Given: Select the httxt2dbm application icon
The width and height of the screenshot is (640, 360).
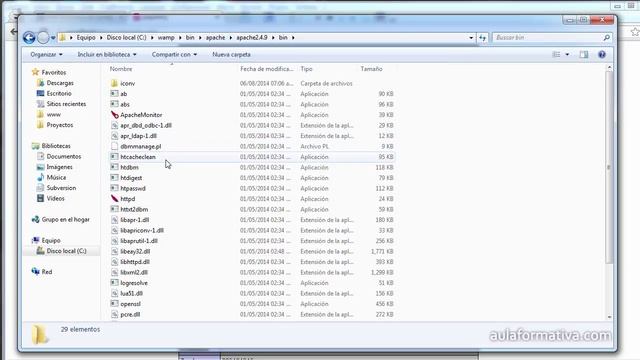Looking at the screenshot, I should coord(114,209).
